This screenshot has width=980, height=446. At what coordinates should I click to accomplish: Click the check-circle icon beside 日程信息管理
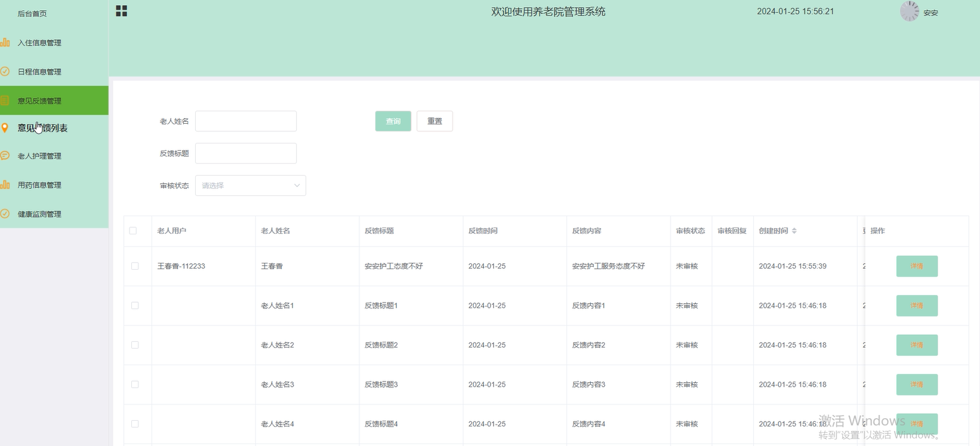[x=5, y=71]
